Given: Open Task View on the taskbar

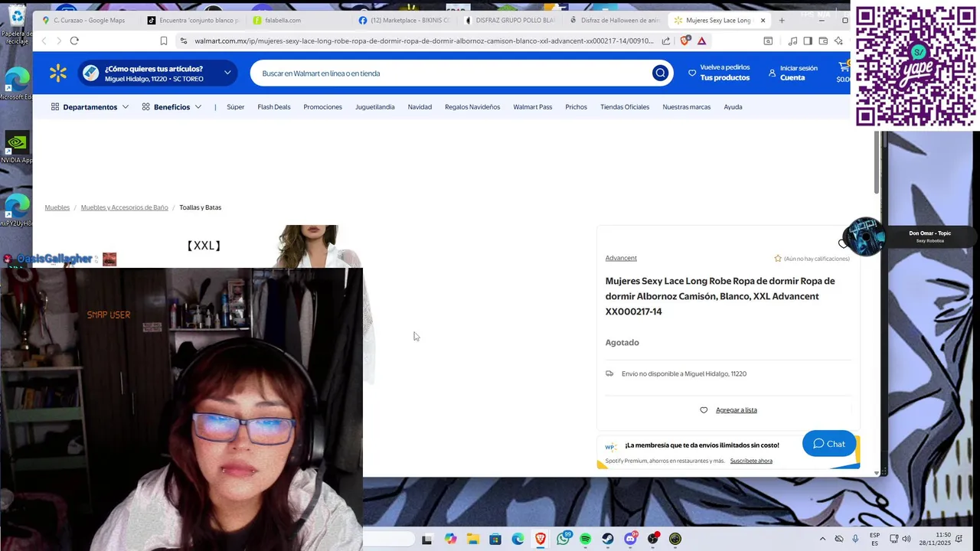Looking at the screenshot, I should (427, 539).
